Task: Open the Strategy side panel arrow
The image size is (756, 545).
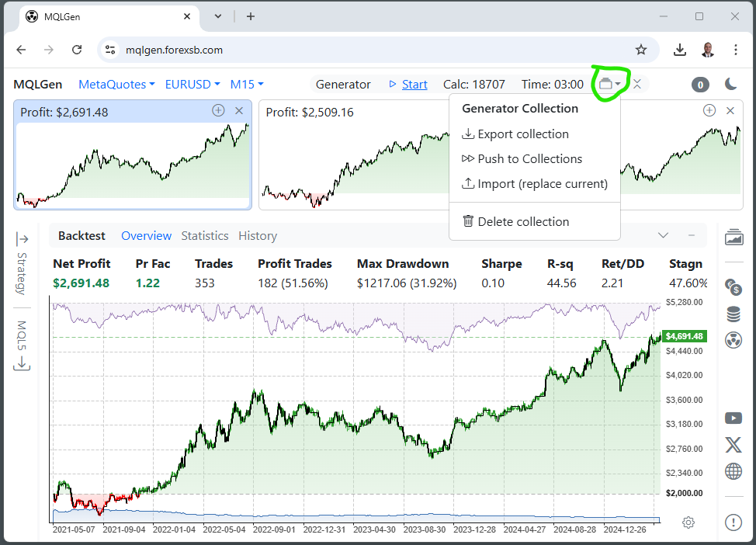Action: coord(23,239)
